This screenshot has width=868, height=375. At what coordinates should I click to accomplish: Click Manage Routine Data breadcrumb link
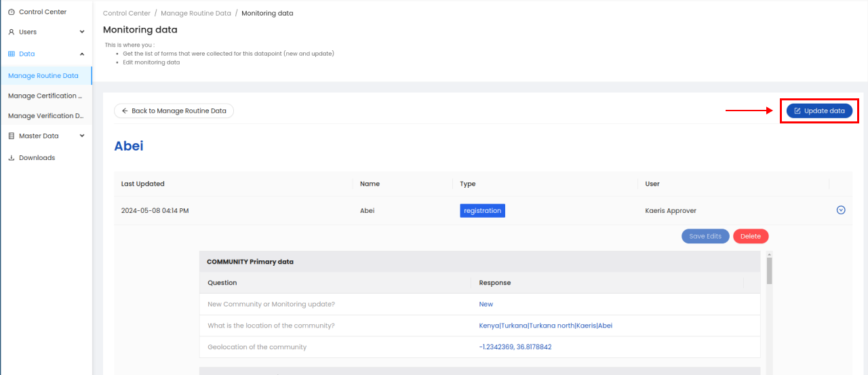tap(196, 14)
